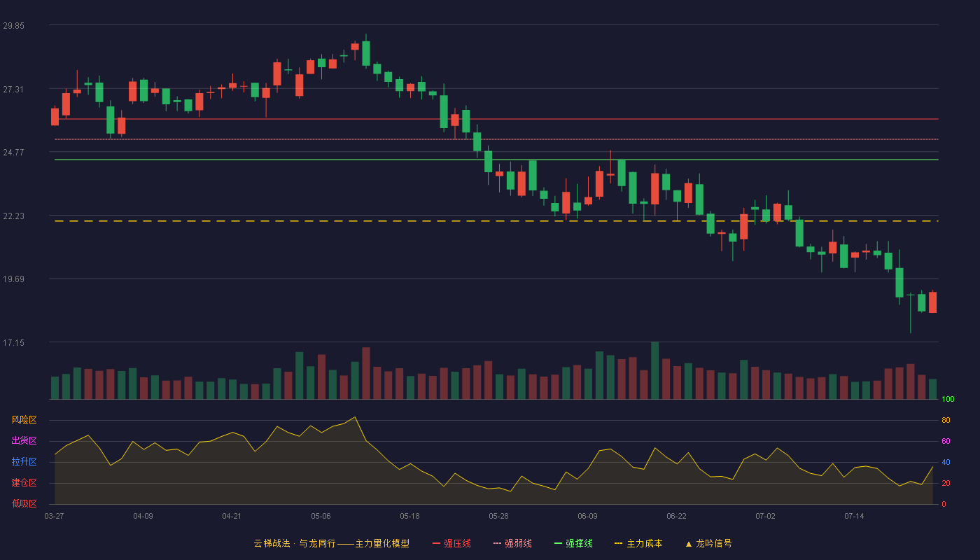This screenshot has height=560, width=980.
Task: Click the 风险区 zone label
Action: 24,420
